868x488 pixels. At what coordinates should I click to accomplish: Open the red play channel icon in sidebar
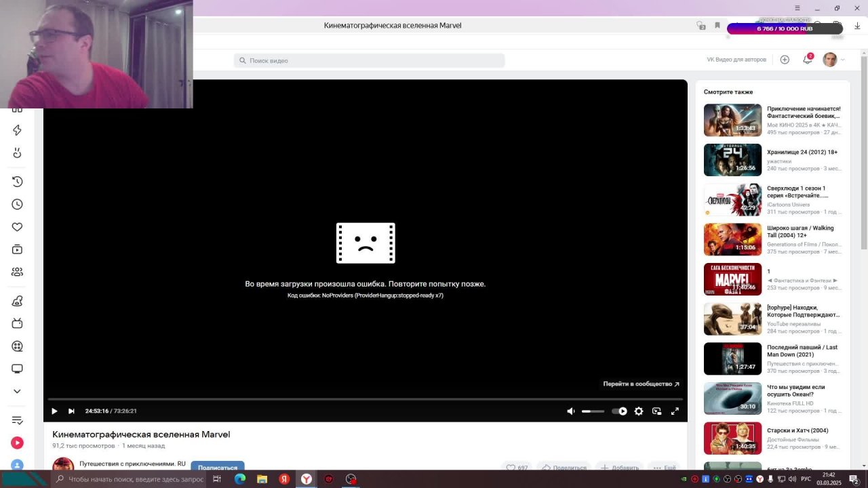click(18, 443)
